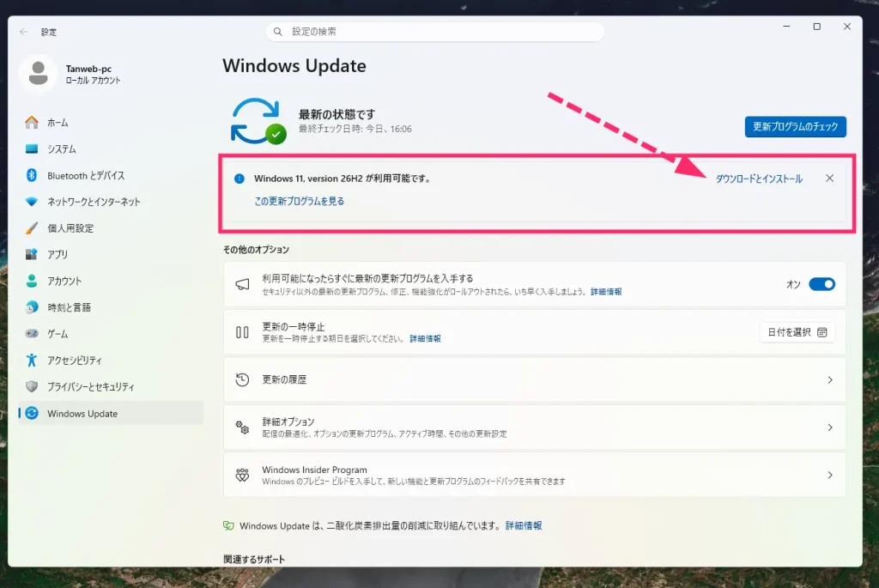
Task: Click the Tanweb-pc account name
Action: [x=88, y=69]
